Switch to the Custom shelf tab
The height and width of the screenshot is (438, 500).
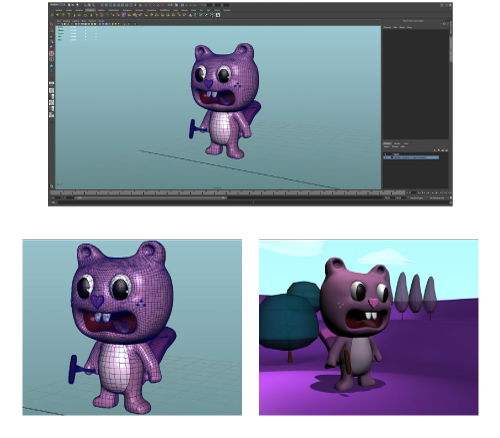pos(227,10)
